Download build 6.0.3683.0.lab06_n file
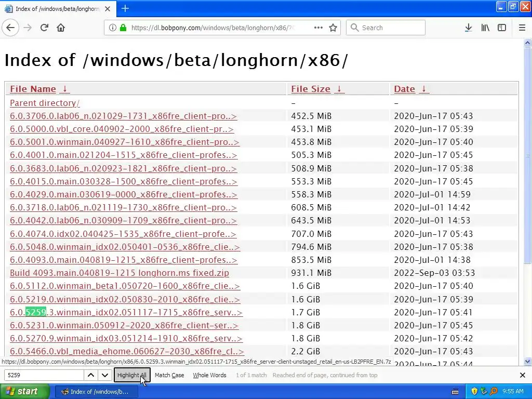Image resolution: width=532 pixels, height=399 pixels. [123, 168]
